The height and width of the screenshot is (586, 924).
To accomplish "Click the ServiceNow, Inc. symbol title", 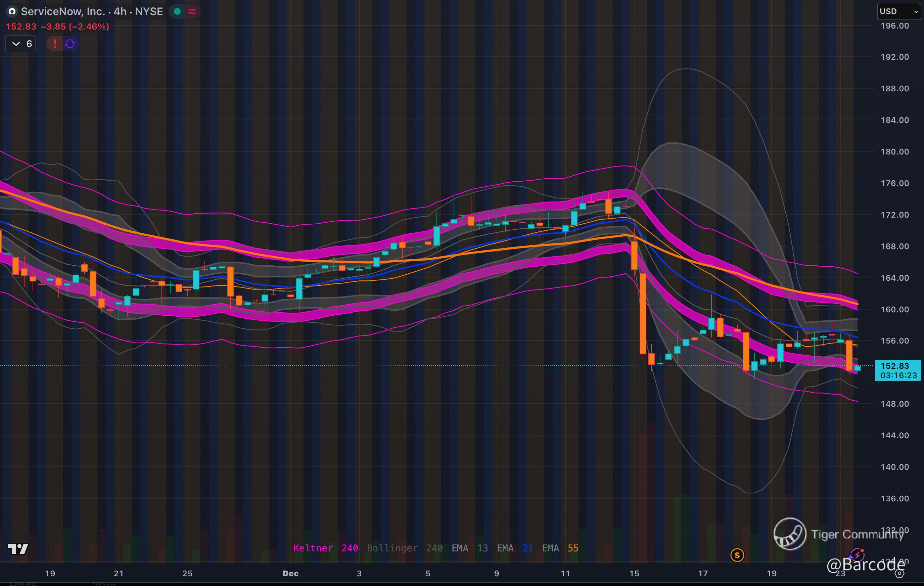I will [x=62, y=11].
